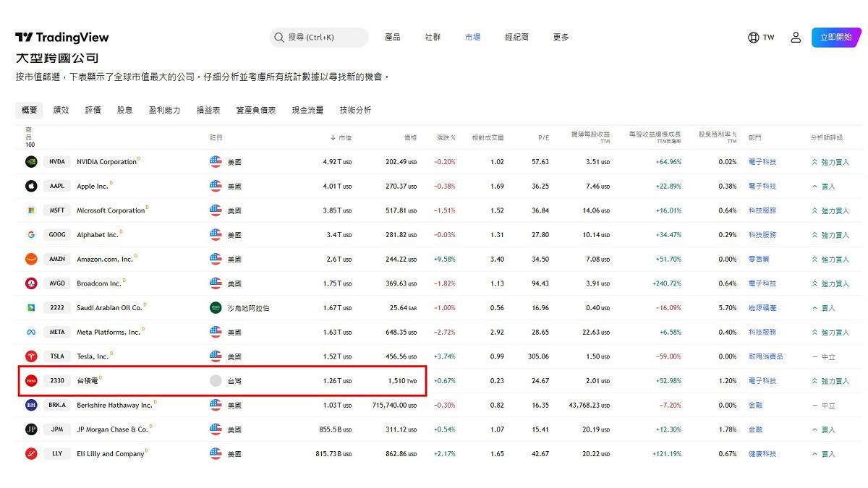The width and height of the screenshot is (868, 488).
Task: Open the user profile icon
Action: click(x=796, y=38)
